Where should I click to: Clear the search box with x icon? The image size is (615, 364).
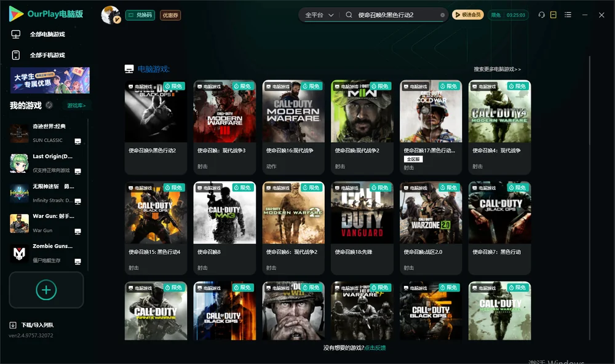pos(442,15)
